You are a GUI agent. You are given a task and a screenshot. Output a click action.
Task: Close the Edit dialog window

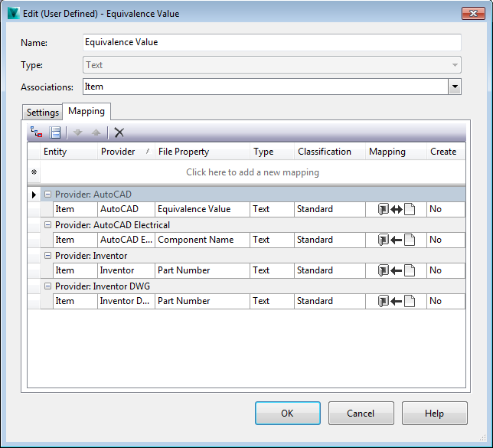pos(473,13)
